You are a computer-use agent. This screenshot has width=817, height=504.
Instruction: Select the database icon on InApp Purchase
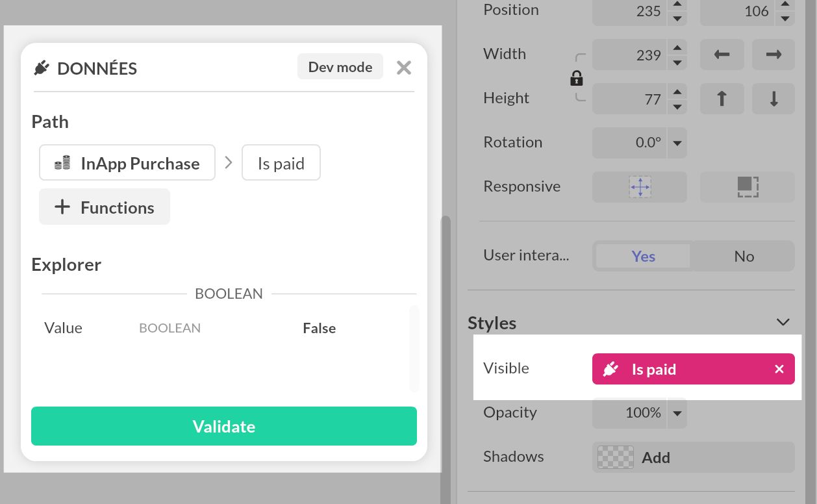pyautogui.click(x=62, y=162)
